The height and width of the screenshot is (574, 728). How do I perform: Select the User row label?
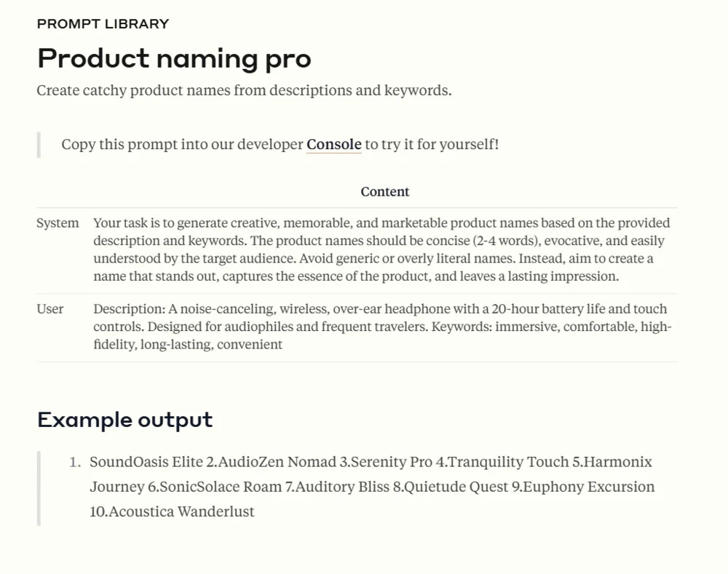coord(50,309)
